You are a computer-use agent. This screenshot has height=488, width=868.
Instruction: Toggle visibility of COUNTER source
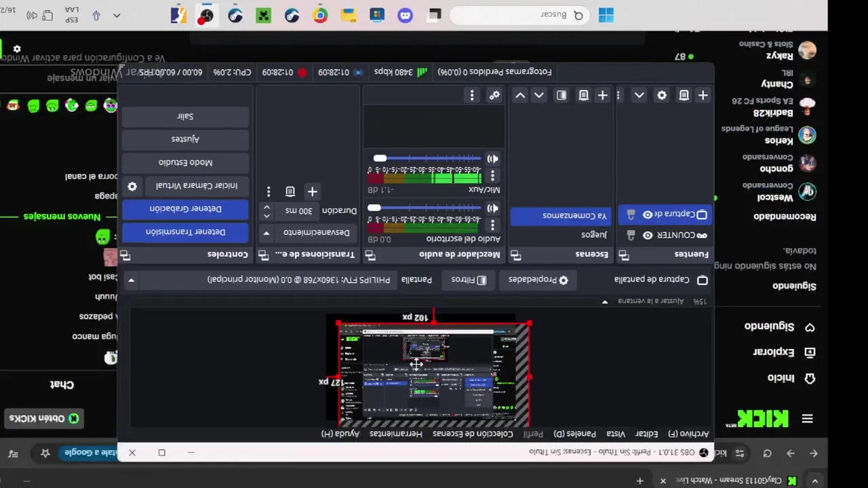point(648,235)
